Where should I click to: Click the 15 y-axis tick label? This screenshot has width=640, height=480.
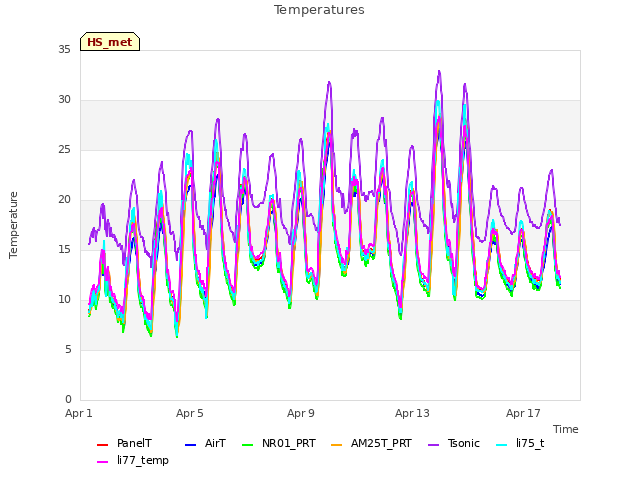[64, 249]
